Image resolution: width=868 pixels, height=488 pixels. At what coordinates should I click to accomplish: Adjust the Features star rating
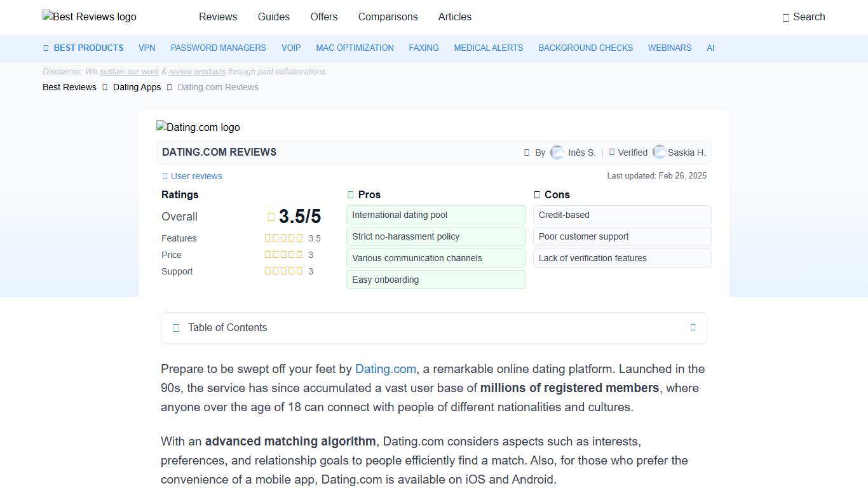pos(284,238)
